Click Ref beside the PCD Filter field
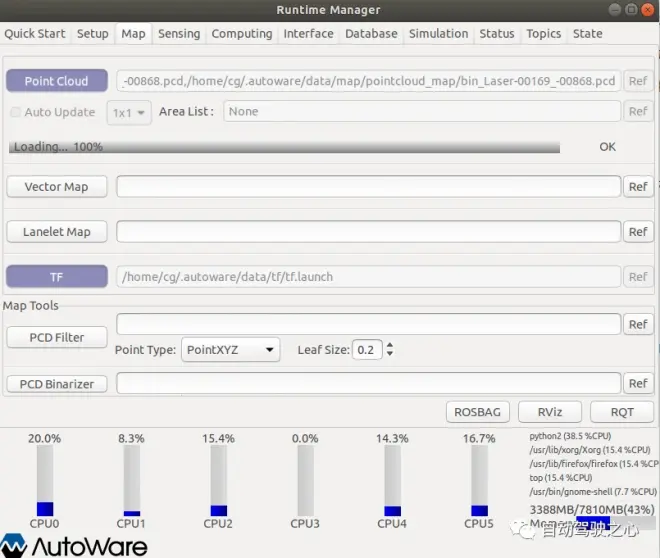Viewport: 660px width, 558px height. [638, 324]
